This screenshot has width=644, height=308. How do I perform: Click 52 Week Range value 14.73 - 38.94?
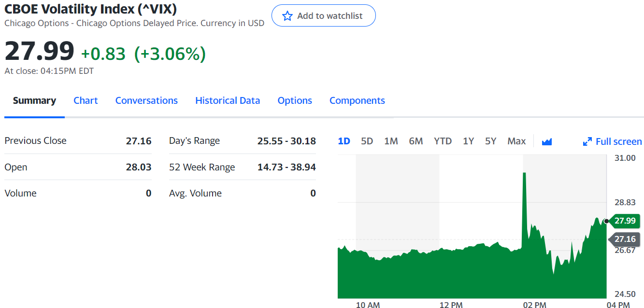click(x=286, y=167)
